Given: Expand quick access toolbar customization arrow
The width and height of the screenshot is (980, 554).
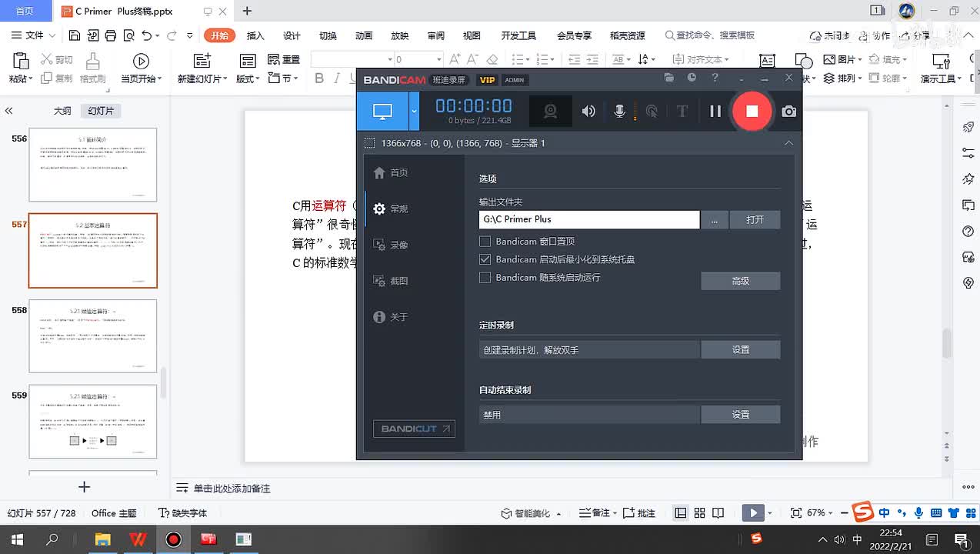Looking at the screenshot, I should tap(191, 35).
